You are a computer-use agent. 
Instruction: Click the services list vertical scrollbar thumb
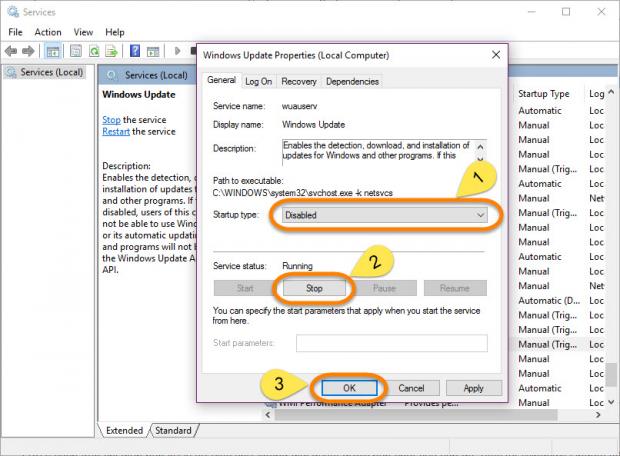click(x=611, y=375)
